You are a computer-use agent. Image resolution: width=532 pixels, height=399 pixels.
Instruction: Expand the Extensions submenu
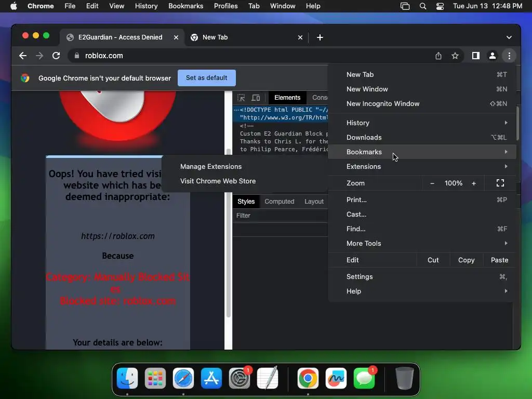tap(422, 167)
